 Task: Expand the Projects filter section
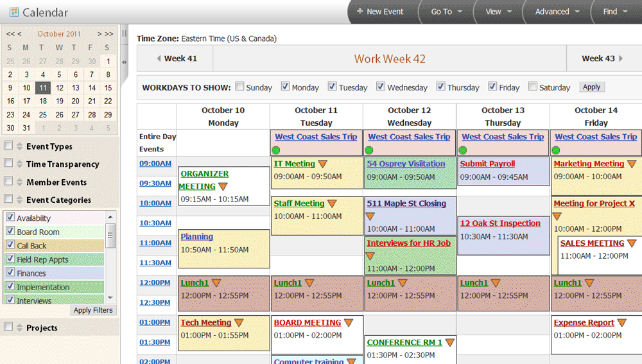(x=19, y=327)
